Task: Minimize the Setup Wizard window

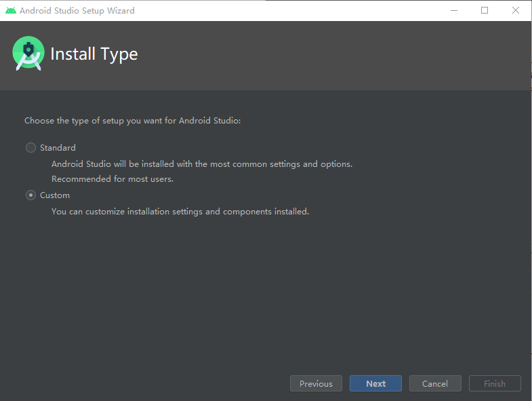Action: pos(454,11)
